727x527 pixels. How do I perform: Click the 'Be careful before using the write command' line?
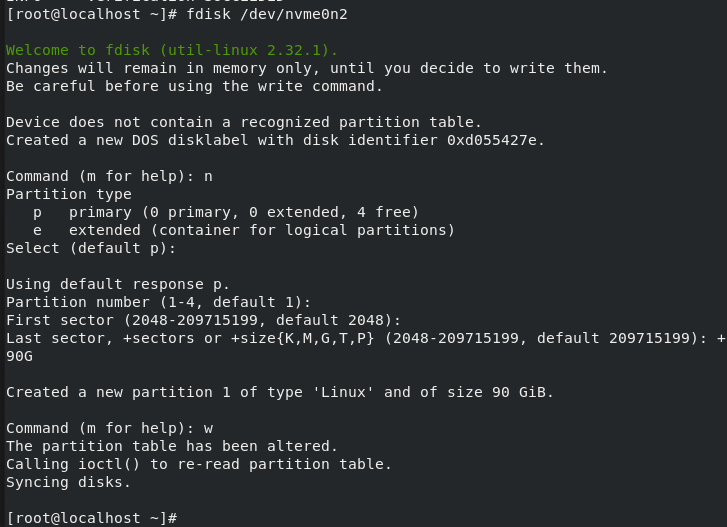(x=195, y=86)
